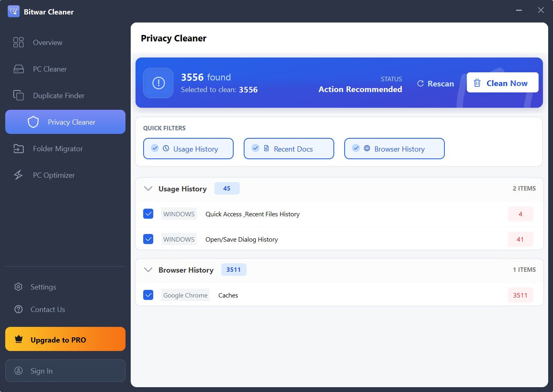
Task: Click the 3511 badge beside Browser History heading
Action: [x=234, y=269]
